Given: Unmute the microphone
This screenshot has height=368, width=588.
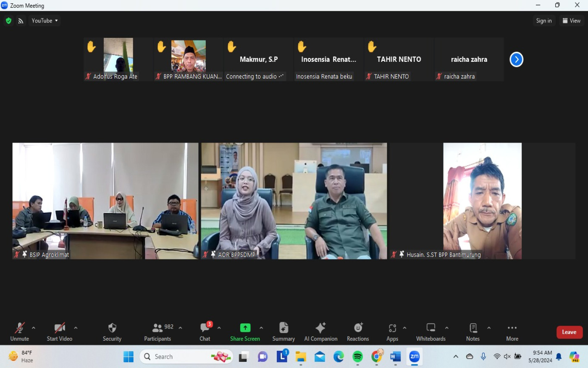Looking at the screenshot, I should point(19,331).
